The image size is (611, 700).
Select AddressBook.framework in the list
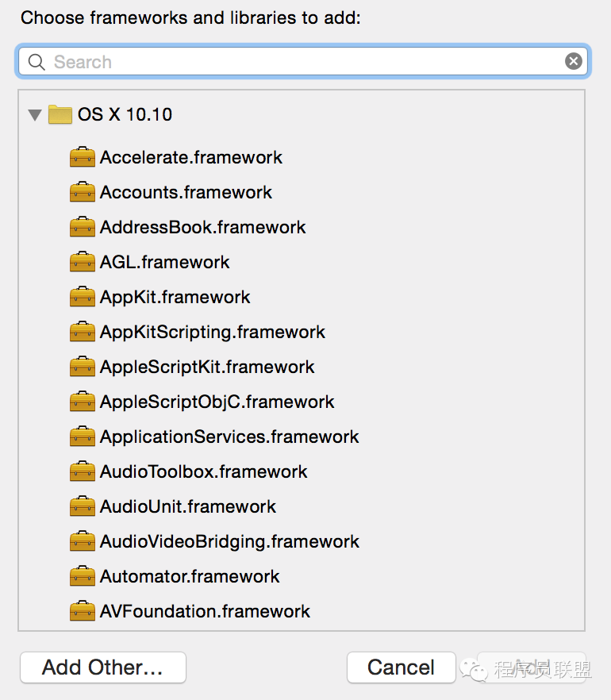click(202, 227)
